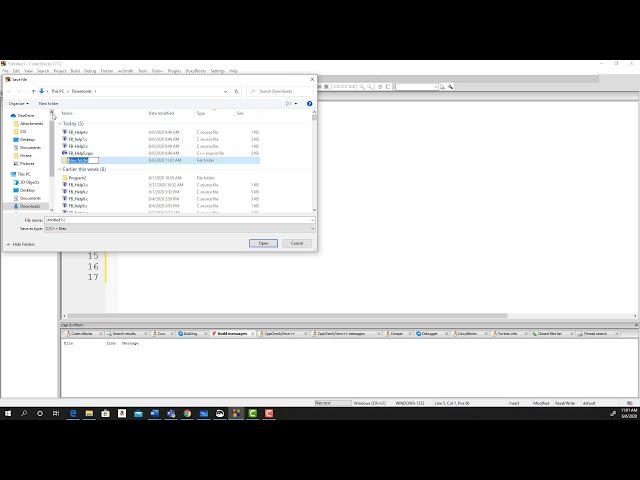This screenshot has width=640, height=480.
Task: Click the Cancel button
Action: pyautogui.click(x=297, y=243)
